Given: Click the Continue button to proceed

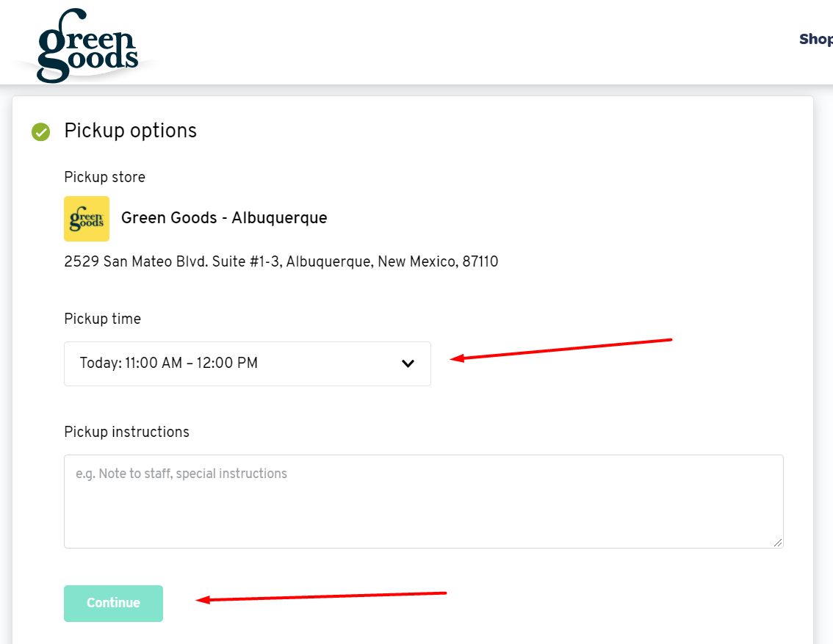Looking at the screenshot, I should (113, 603).
